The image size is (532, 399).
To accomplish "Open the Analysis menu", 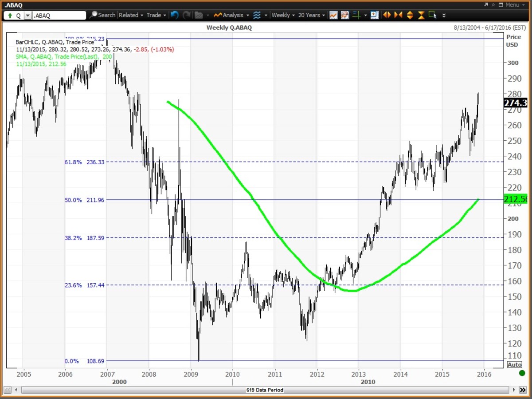I will click(231, 15).
